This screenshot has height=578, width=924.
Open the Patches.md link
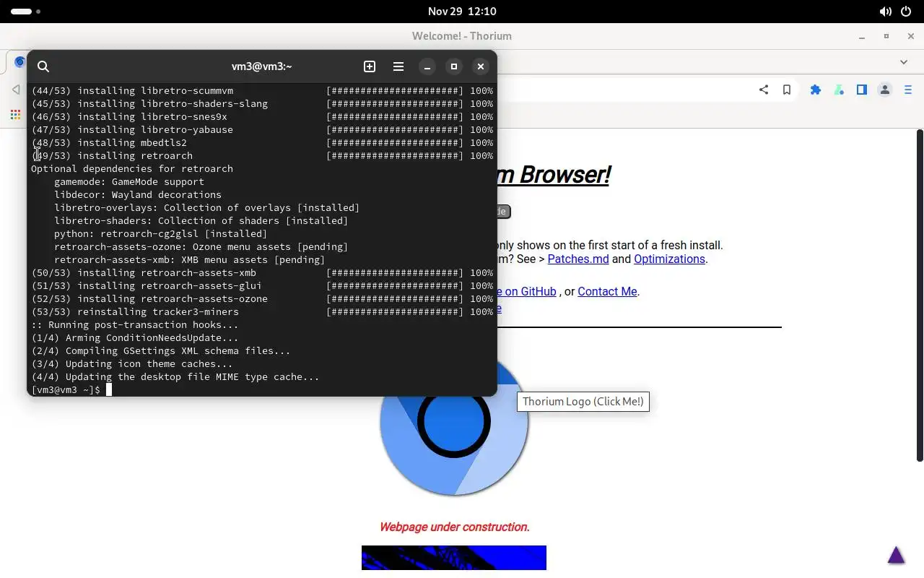click(x=578, y=259)
